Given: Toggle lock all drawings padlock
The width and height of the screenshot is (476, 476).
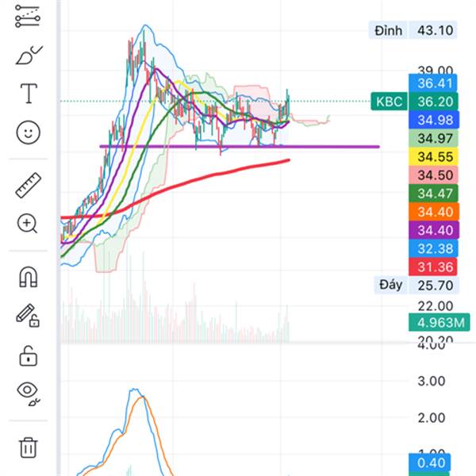Looking at the screenshot, I should (29, 356).
